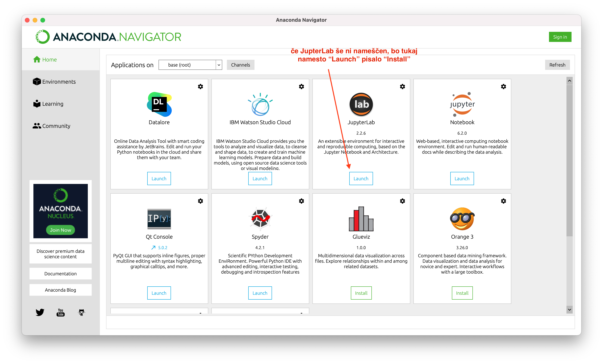The image size is (603, 364).
Task: Launch Jupyter Notebook application
Action: coord(462,178)
